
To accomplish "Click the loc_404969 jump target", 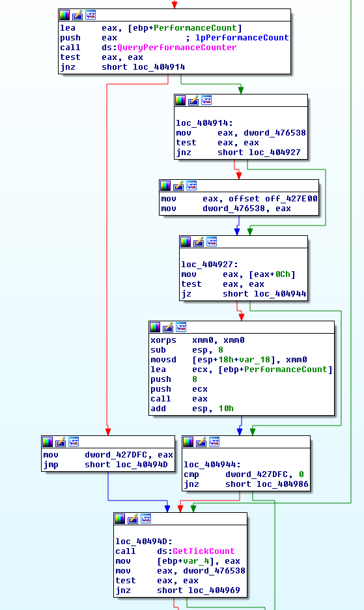I will [x=214, y=590].
